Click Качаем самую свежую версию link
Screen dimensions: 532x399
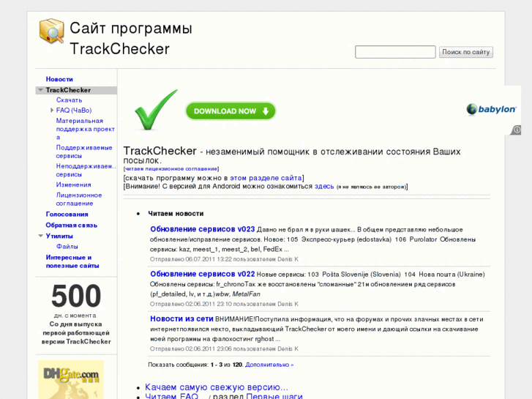coord(217,387)
